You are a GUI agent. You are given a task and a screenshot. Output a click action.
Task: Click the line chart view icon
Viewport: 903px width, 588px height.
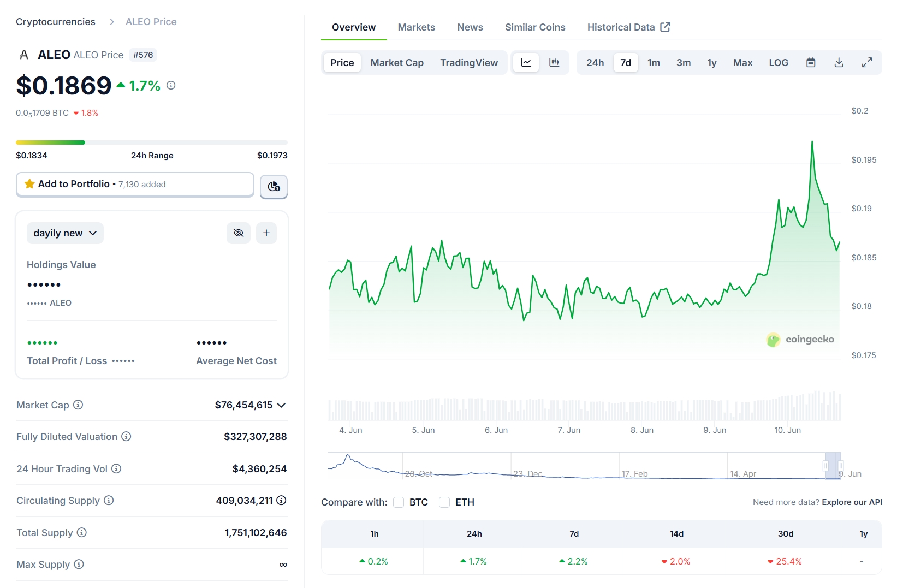point(526,63)
